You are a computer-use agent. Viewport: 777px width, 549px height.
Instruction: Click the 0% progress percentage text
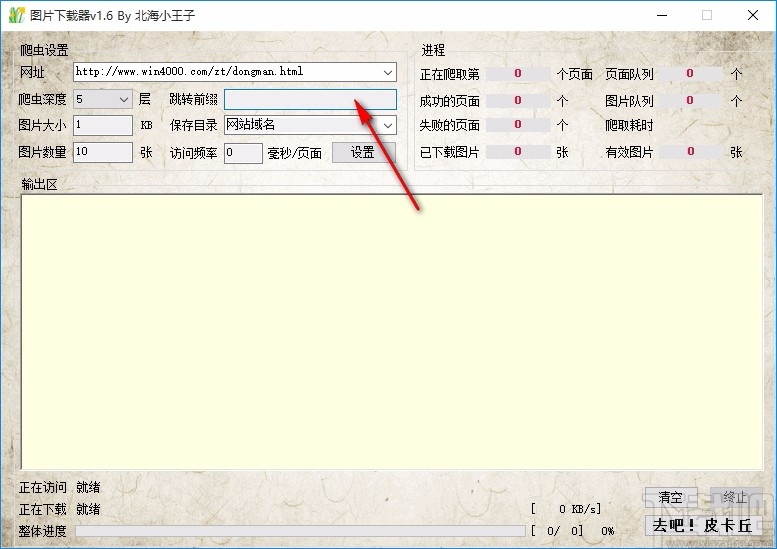(608, 531)
